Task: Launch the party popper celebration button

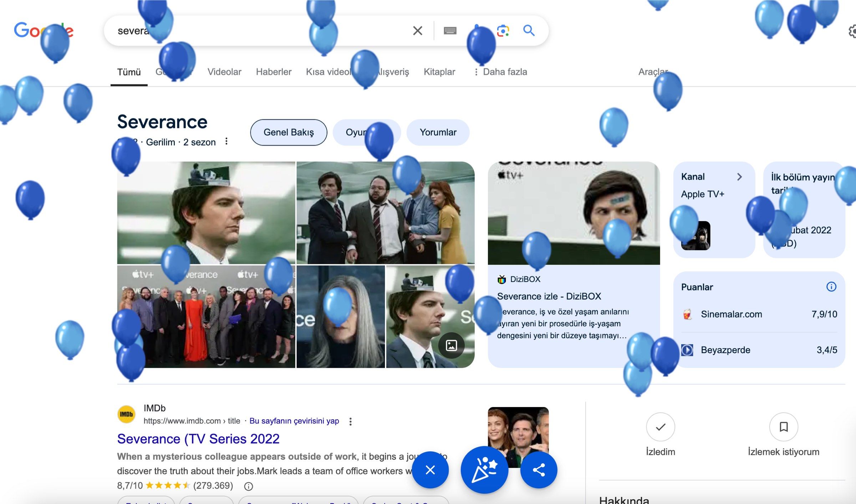Action: (484, 470)
